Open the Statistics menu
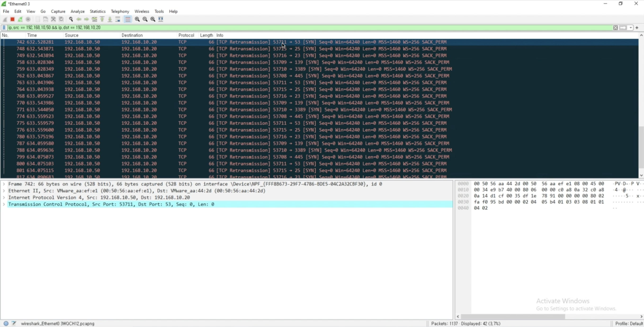 pos(98,11)
